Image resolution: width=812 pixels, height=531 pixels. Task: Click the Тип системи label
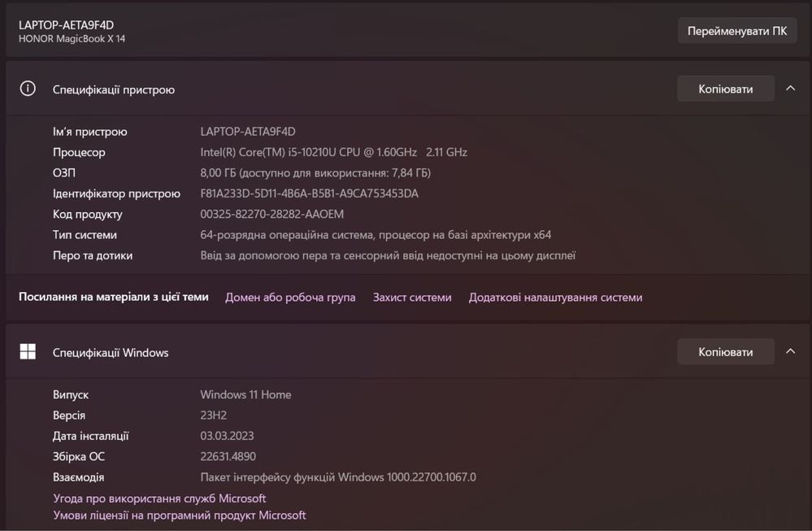click(x=85, y=235)
